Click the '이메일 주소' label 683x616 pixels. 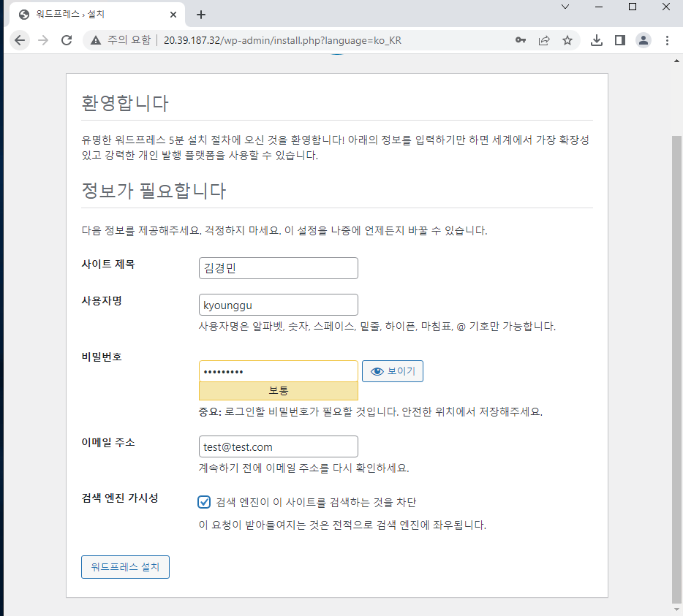[x=108, y=443]
